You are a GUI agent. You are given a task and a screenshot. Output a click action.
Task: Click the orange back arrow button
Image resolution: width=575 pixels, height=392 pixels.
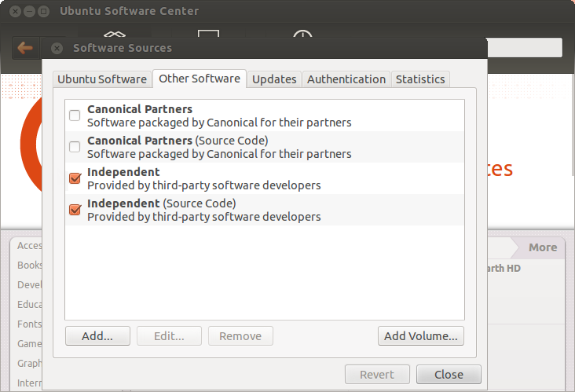25,48
